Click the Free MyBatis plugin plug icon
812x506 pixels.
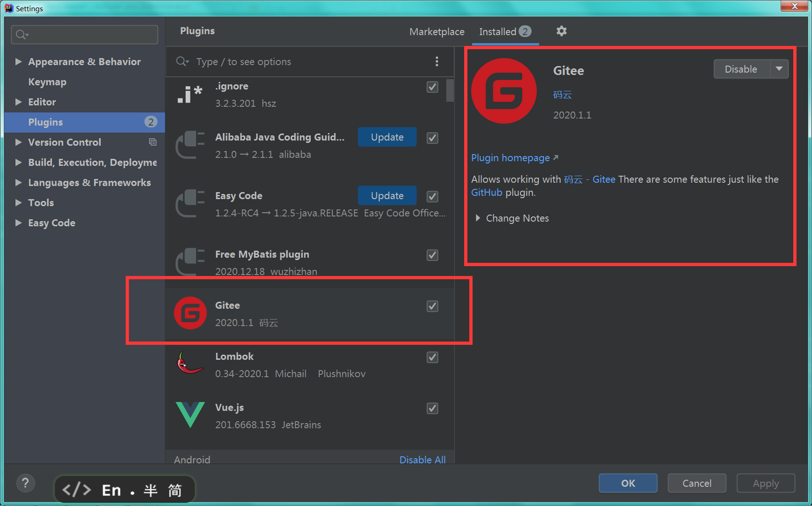point(190,262)
